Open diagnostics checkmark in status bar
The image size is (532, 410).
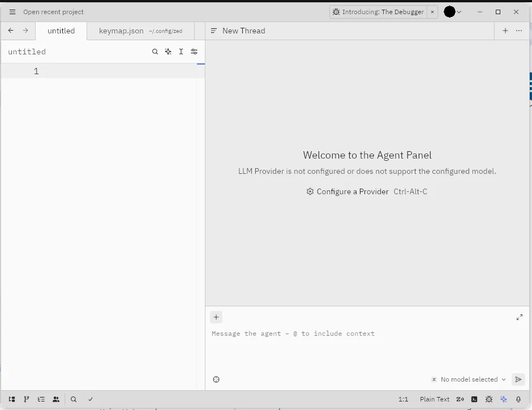click(x=90, y=399)
